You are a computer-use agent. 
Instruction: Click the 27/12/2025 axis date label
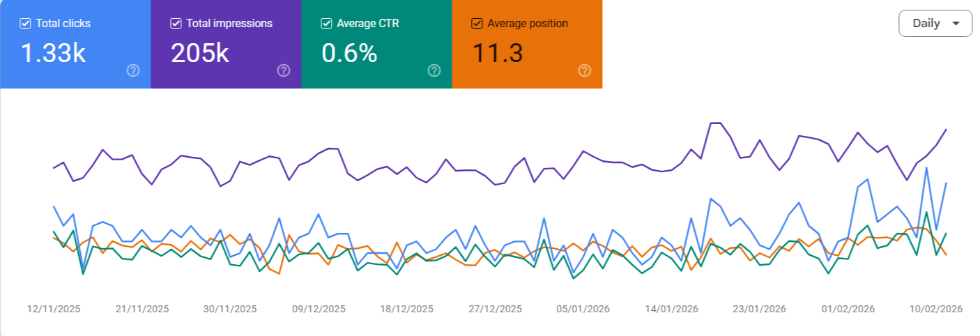click(495, 309)
